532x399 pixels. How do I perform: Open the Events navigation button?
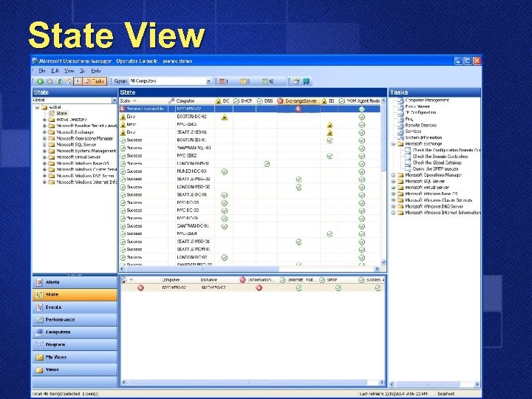(x=75, y=307)
